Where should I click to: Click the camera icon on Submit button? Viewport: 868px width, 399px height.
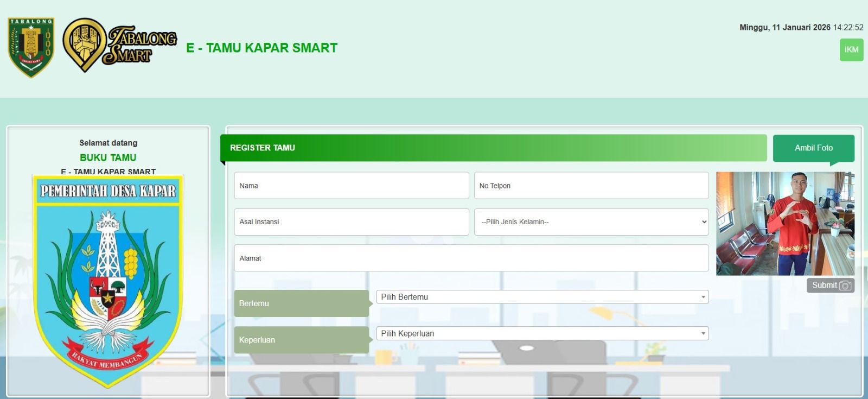[x=845, y=286]
